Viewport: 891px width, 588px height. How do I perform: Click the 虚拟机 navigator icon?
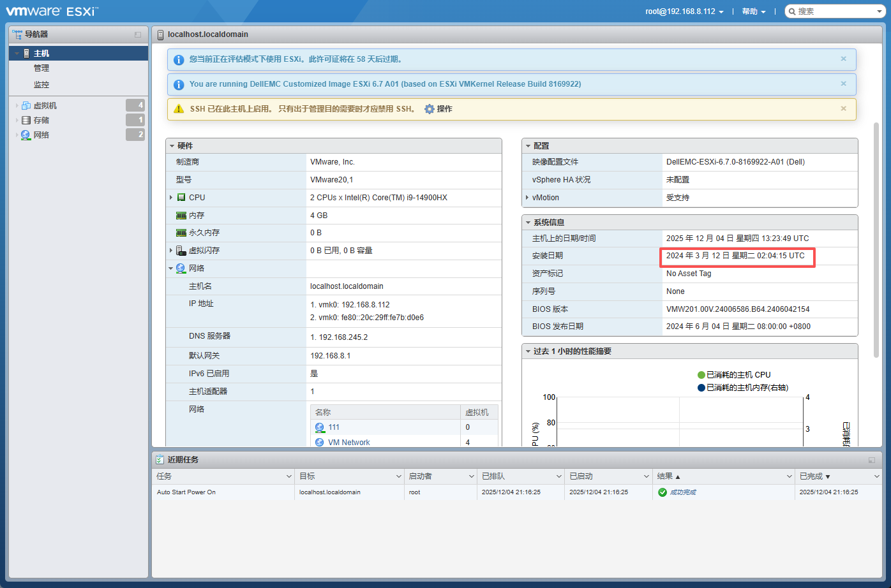click(26, 106)
